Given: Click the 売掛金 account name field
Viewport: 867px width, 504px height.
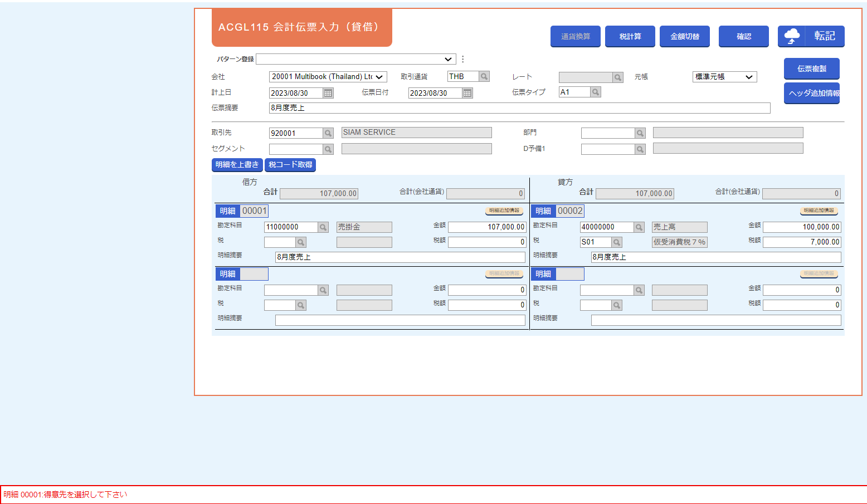Looking at the screenshot, I should tap(364, 227).
